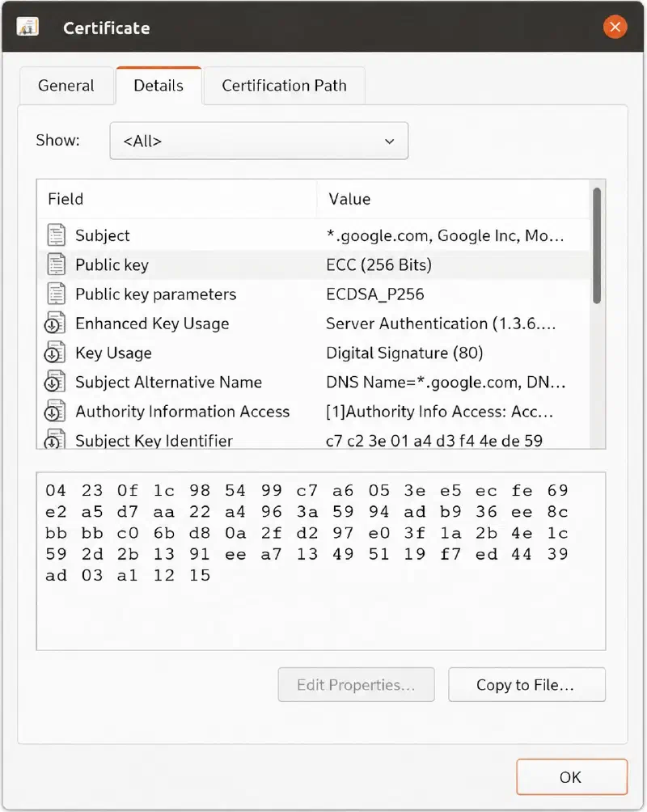647x812 pixels.
Task: Select the Details tab
Action: pos(159,86)
